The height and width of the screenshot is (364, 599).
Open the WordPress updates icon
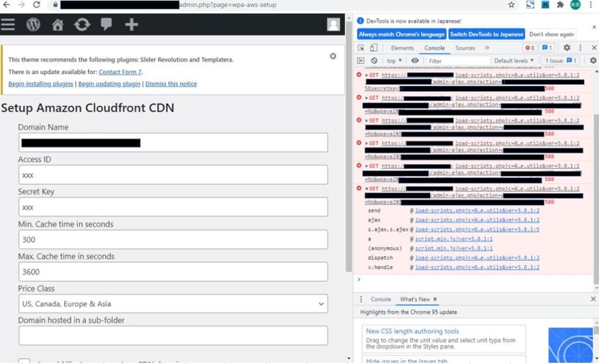pyautogui.click(x=82, y=25)
